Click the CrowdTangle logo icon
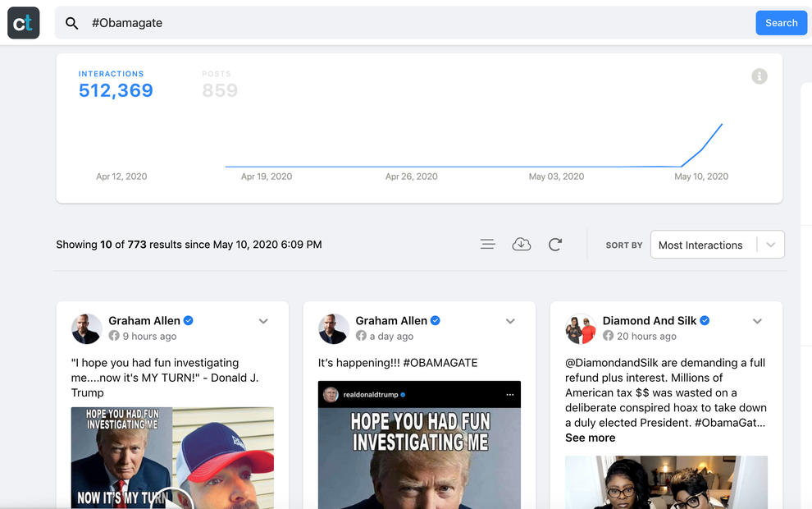The image size is (812, 509). pyautogui.click(x=23, y=23)
